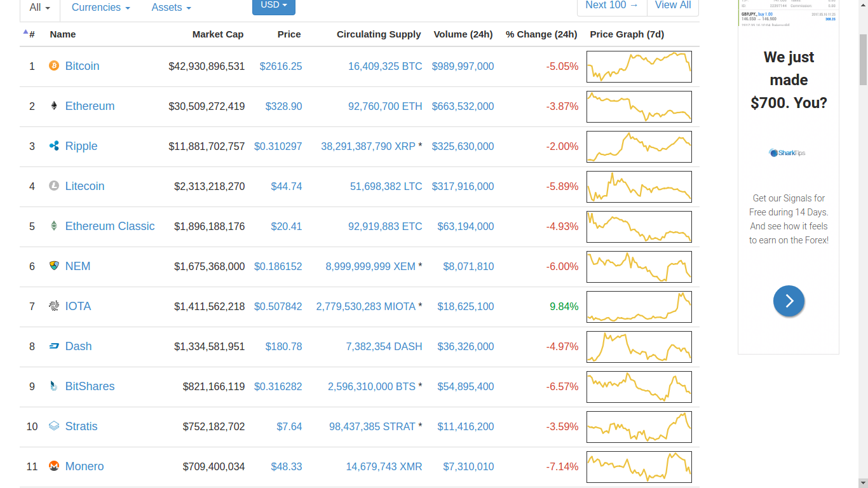
Task: Click the Ripple logo icon
Action: [x=54, y=146]
